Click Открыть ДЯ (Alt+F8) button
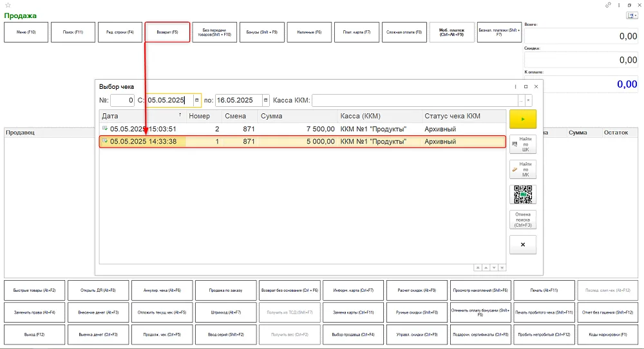This screenshot has width=644, height=349. click(x=98, y=290)
